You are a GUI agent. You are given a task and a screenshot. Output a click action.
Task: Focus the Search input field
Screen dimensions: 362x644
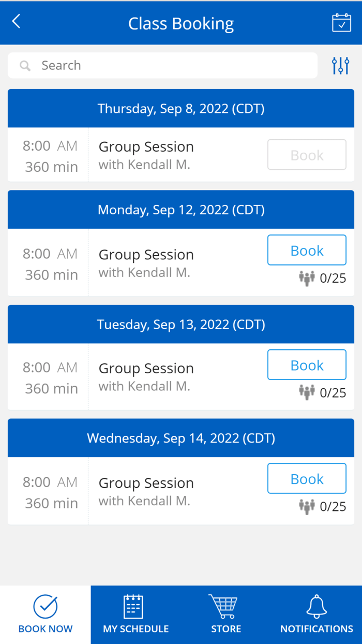click(x=171, y=66)
